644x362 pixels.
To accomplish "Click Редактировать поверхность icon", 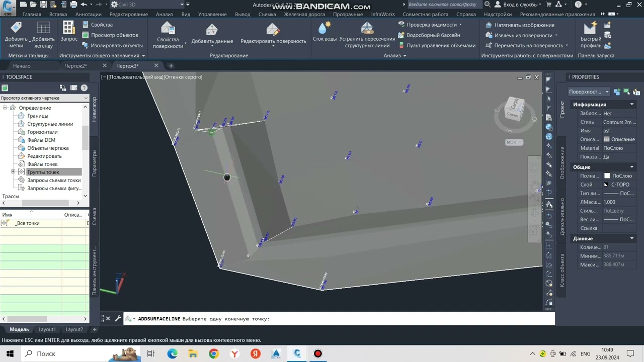I will pyautogui.click(x=273, y=29).
